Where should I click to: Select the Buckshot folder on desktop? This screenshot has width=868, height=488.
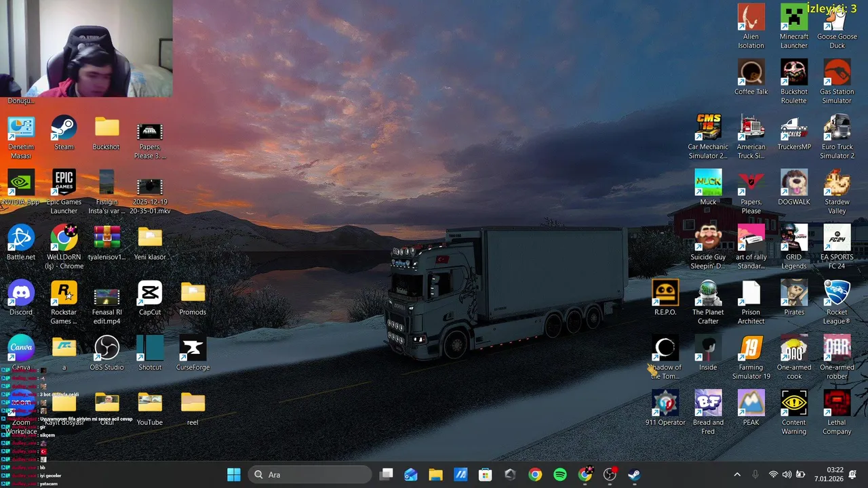point(106,133)
